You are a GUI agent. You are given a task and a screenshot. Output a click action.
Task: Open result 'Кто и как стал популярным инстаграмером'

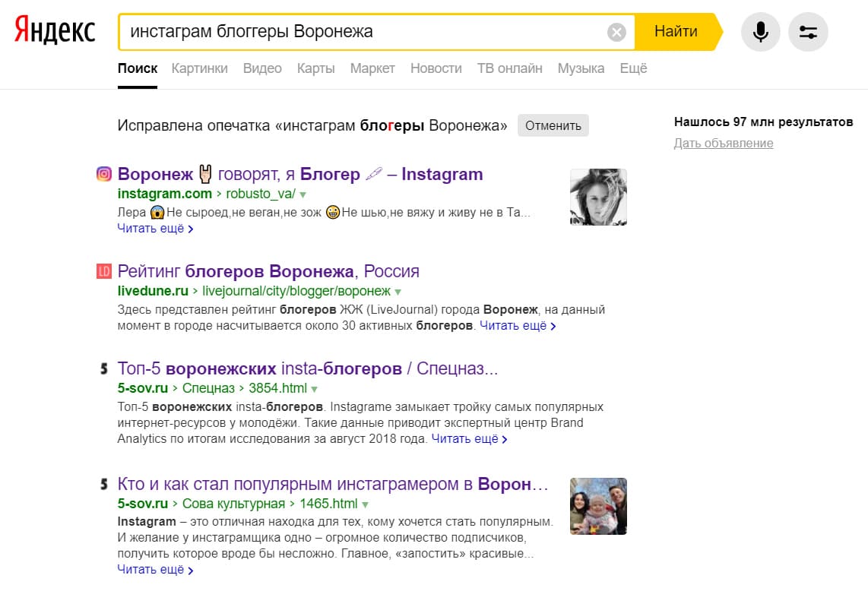pyautogui.click(x=333, y=485)
